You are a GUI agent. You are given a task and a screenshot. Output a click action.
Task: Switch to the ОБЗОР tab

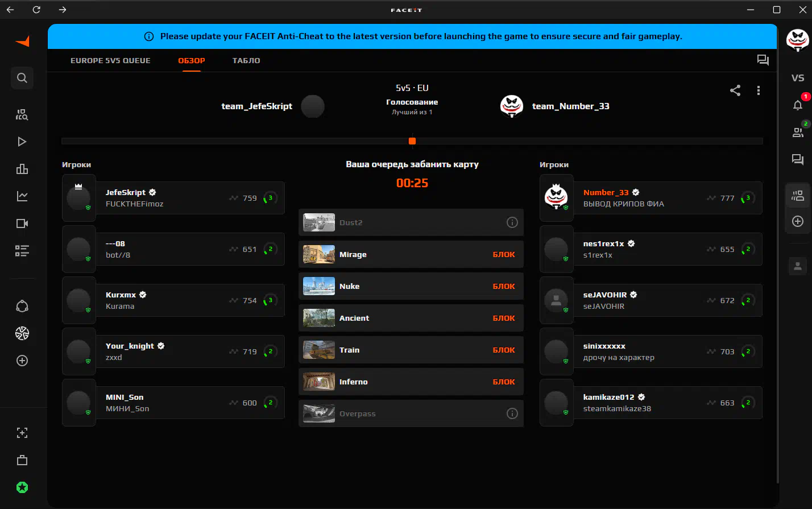[192, 60]
